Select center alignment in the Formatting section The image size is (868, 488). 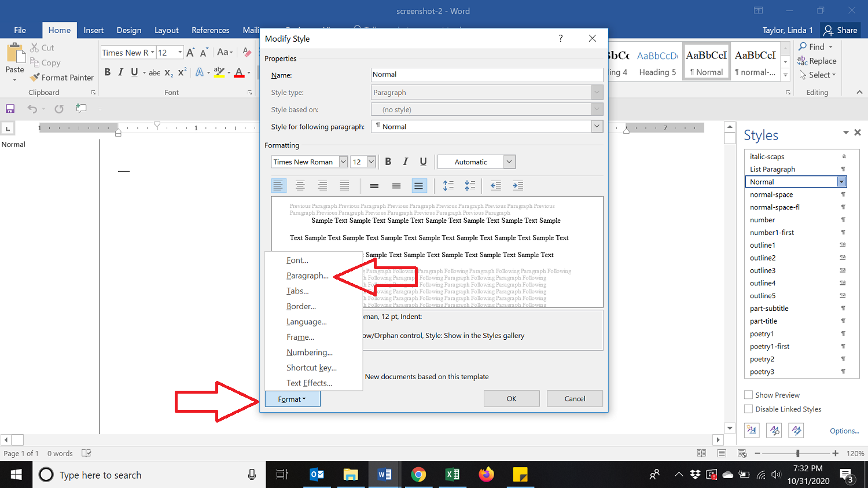tap(300, 186)
